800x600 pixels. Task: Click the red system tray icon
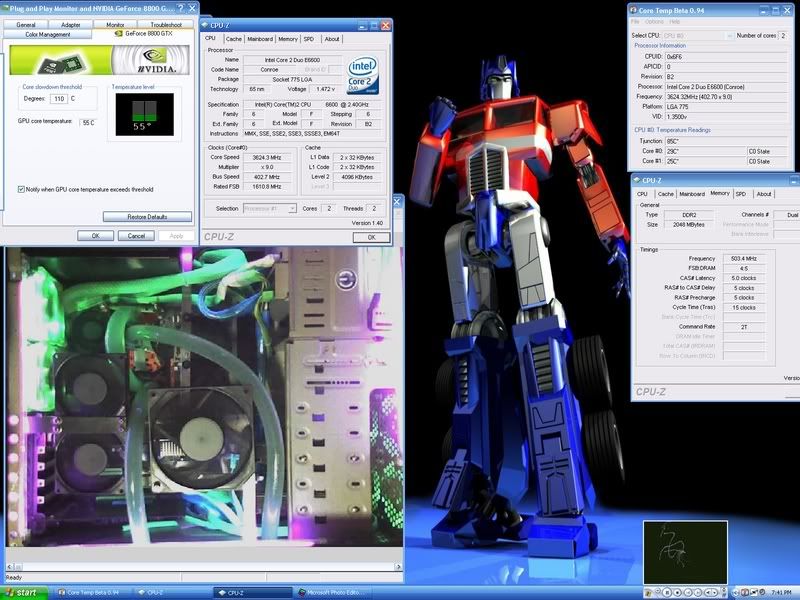click(x=745, y=592)
